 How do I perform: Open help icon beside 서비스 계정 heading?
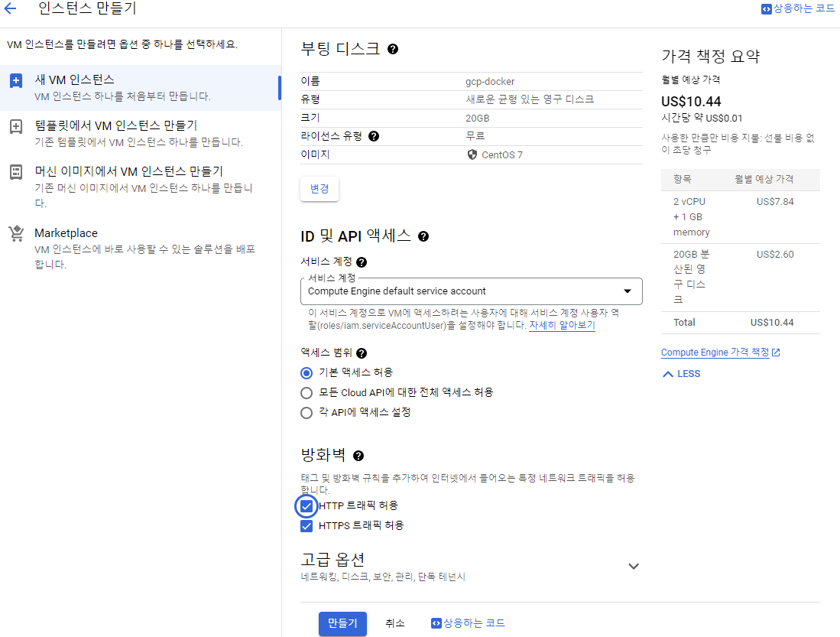pyautogui.click(x=362, y=262)
